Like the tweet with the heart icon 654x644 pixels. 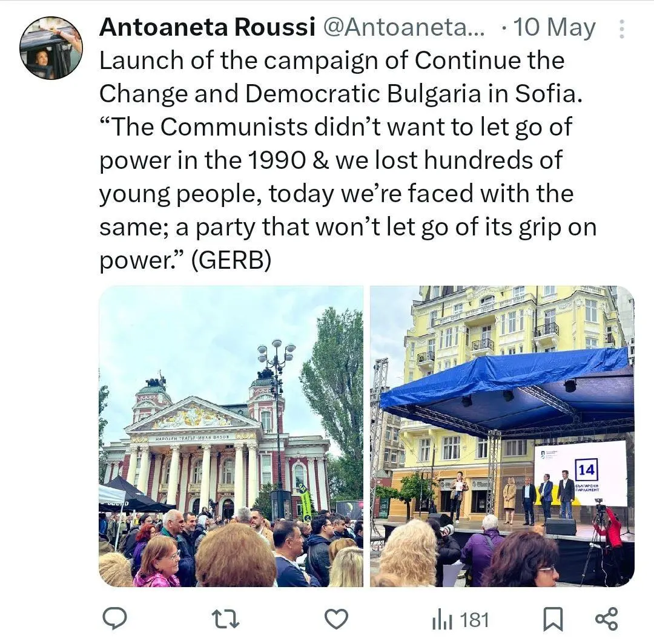tap(336, 619)
